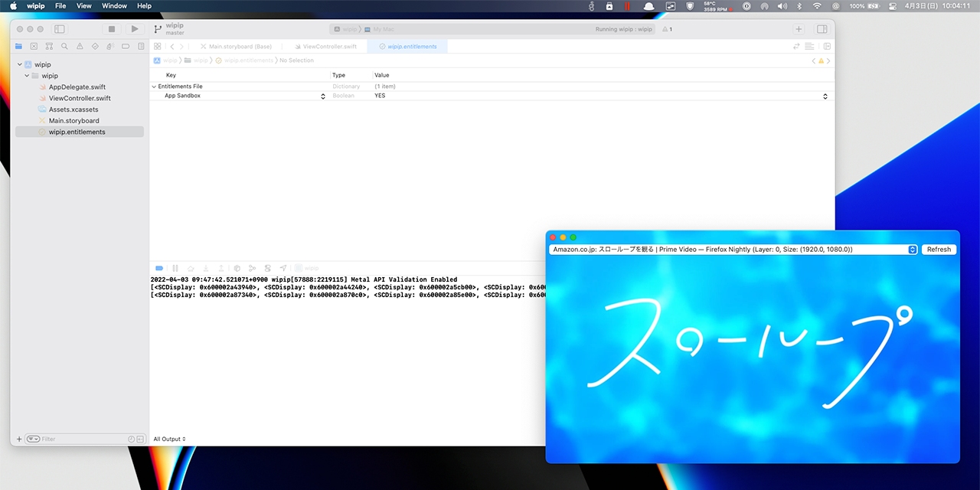Show the Report navigator
Image resolution: width=980 pixels, height=490 pixels.
point(141,46)
